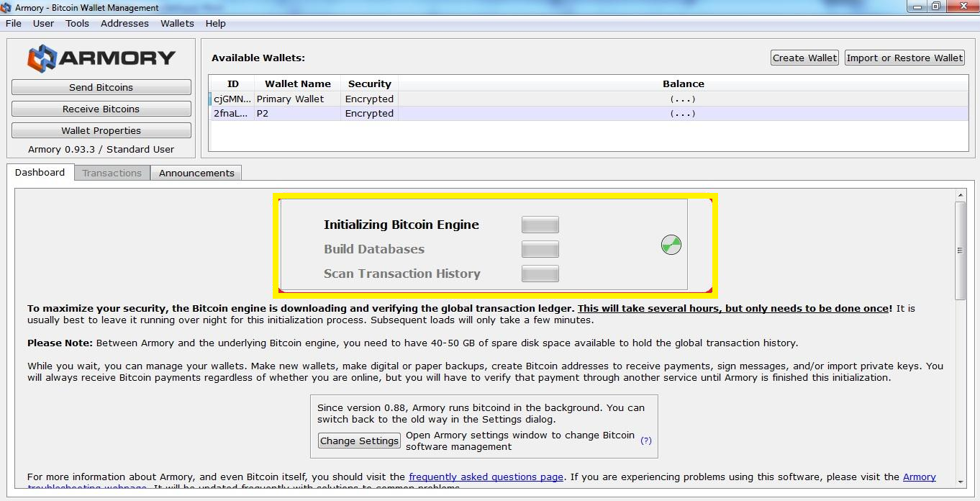Viewport: 980px width, 501px height.
Task: Click the 'Please Note:' disk space paragraph
Action: pyautogui.click(x=412, y=343)
